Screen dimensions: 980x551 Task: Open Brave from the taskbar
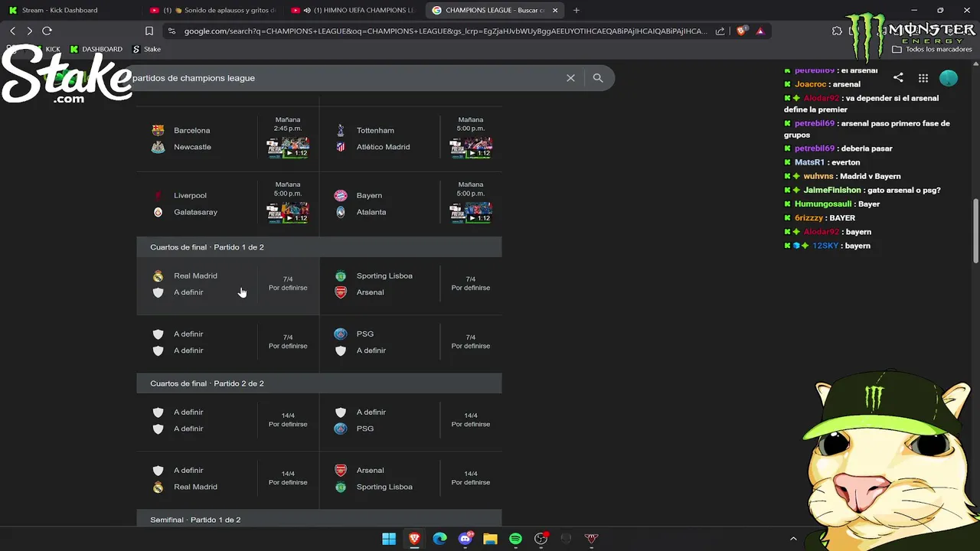click(414, 539)
